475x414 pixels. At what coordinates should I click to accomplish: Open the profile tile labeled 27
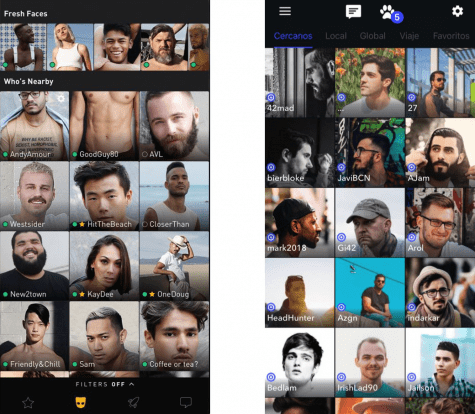coord(440,82)
